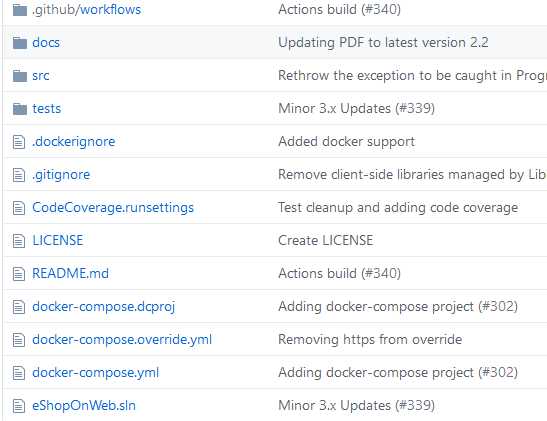View commit 'Removing https from override'
Image resolution: width=547 pixels, height=421 pixels.
tap(370, 339)
